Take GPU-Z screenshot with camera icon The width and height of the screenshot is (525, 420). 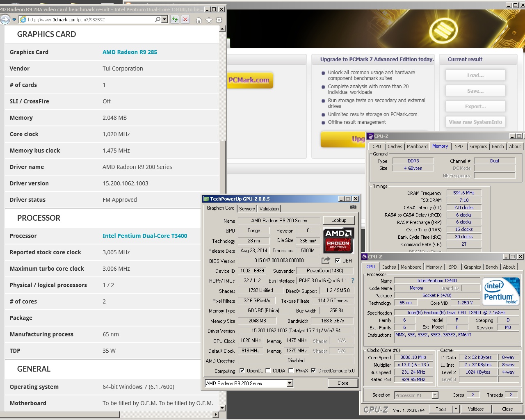pos(353,208)
